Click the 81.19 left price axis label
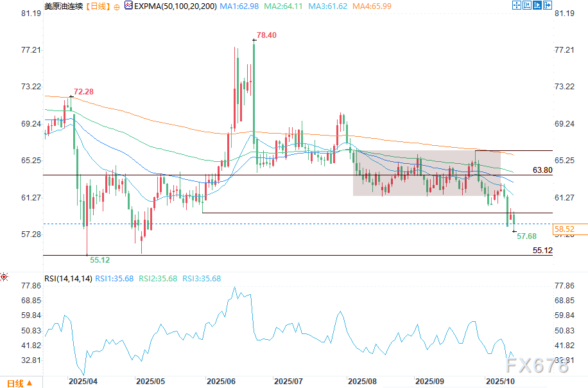588x388 pixels. pyautogui.click(x=31, y=13)
